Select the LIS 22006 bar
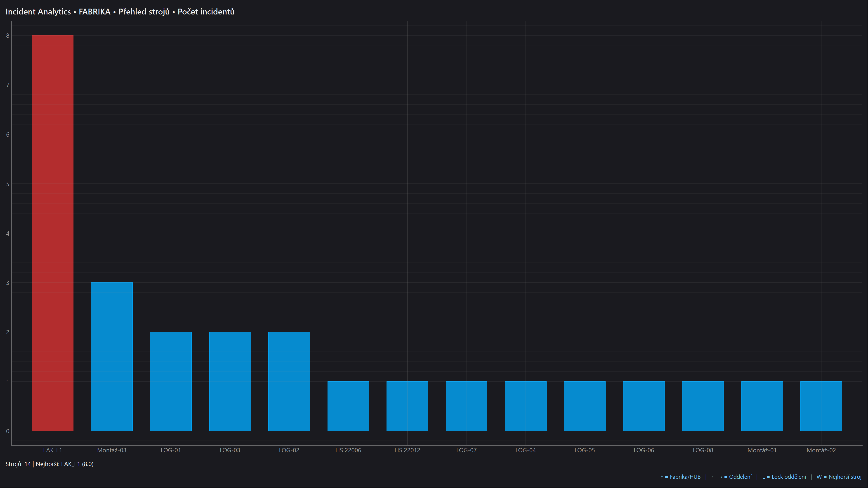 [x=348, y=406]
